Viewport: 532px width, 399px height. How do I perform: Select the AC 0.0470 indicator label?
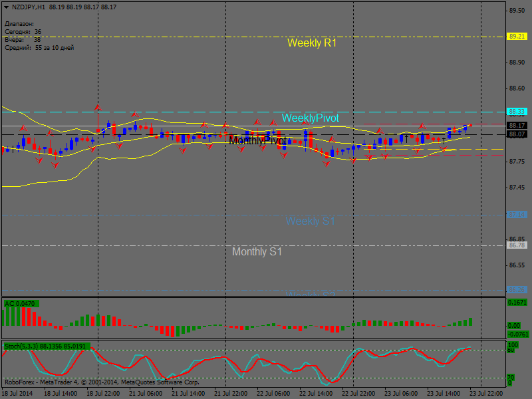[x=21, y=304]
